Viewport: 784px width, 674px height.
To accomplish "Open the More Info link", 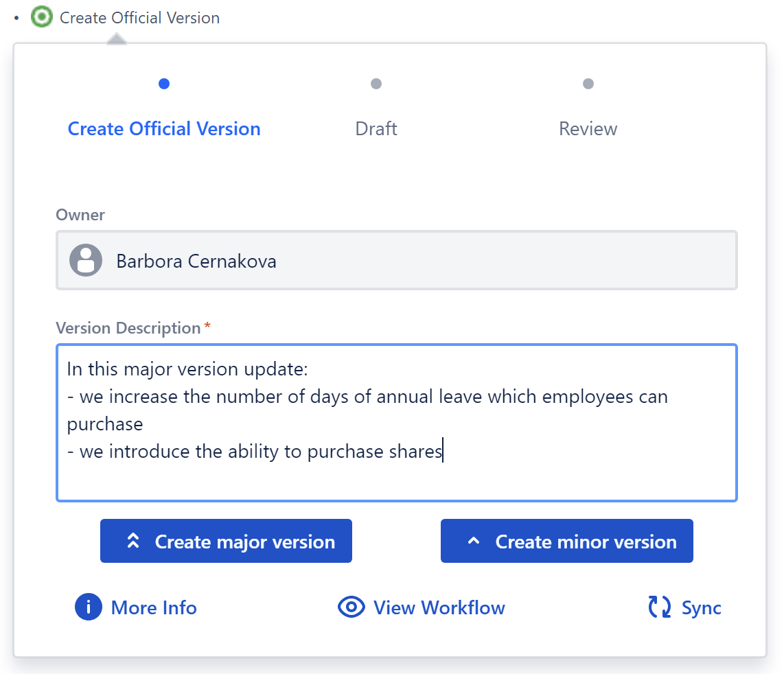I will pos(154,608).
